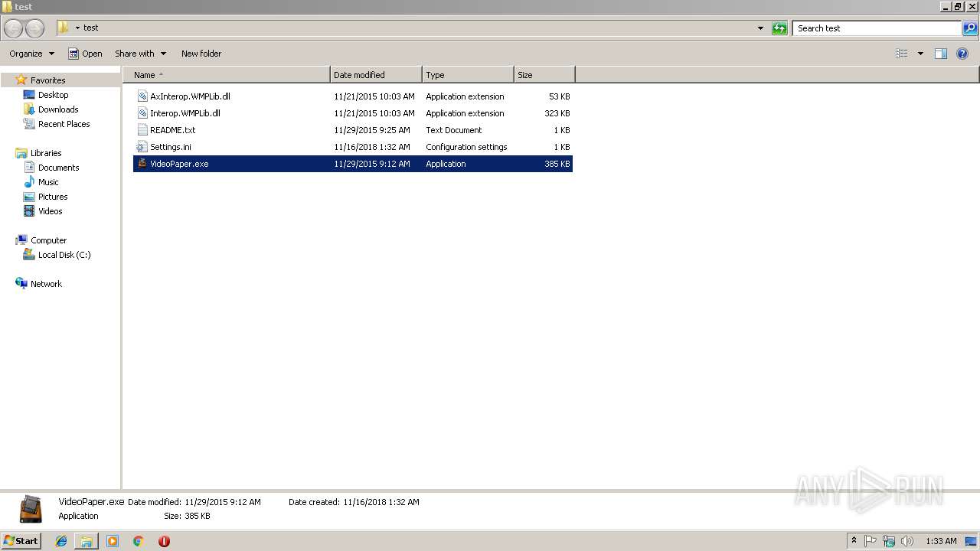Click the File Explorer taskbar button

pos(87,541)
